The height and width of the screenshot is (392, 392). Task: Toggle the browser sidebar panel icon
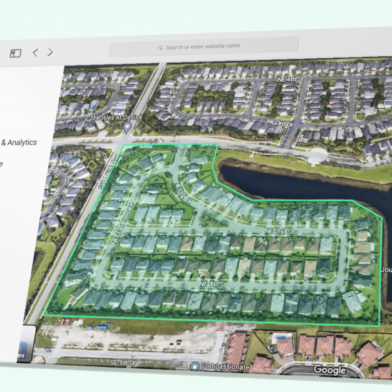point(16,53)
